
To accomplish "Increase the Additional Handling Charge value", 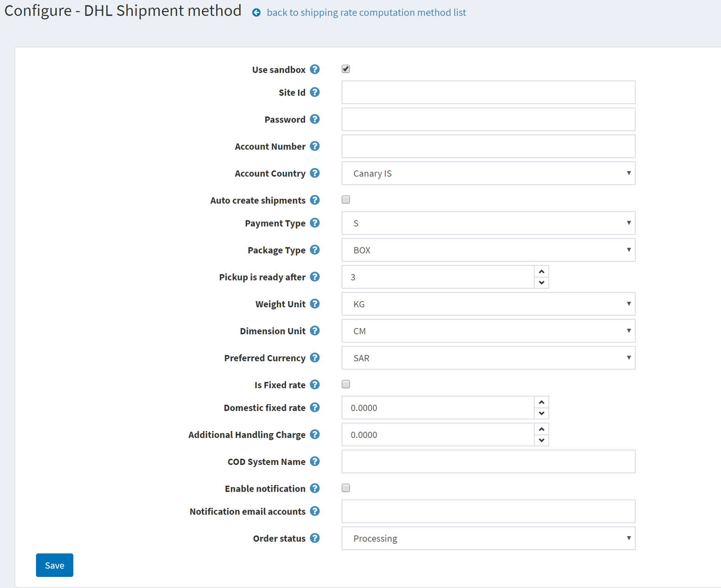I will point(542,429).
